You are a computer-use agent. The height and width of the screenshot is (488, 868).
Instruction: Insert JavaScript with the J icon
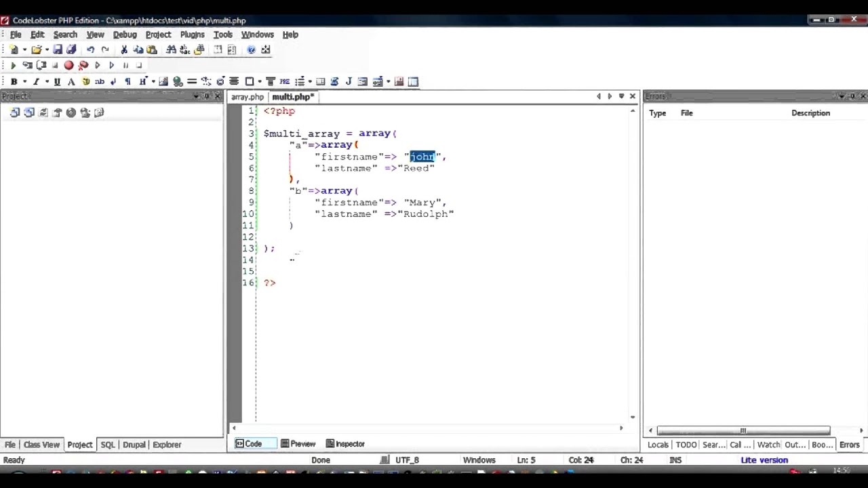349,81
